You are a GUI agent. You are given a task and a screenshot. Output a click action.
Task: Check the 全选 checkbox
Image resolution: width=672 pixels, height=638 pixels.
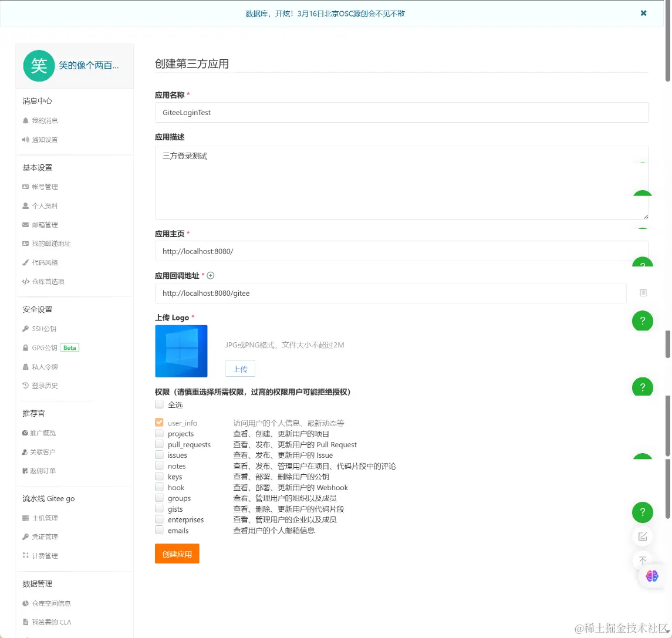click(160, 404)
